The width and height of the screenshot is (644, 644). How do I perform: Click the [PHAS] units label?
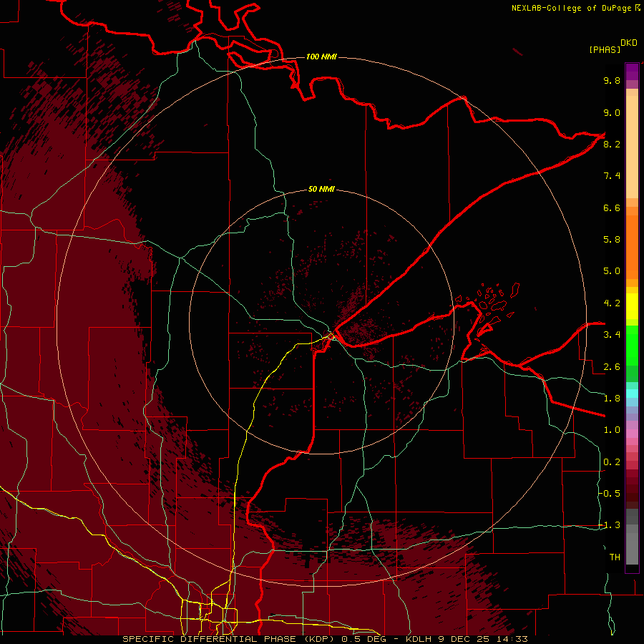coord(605,49)
